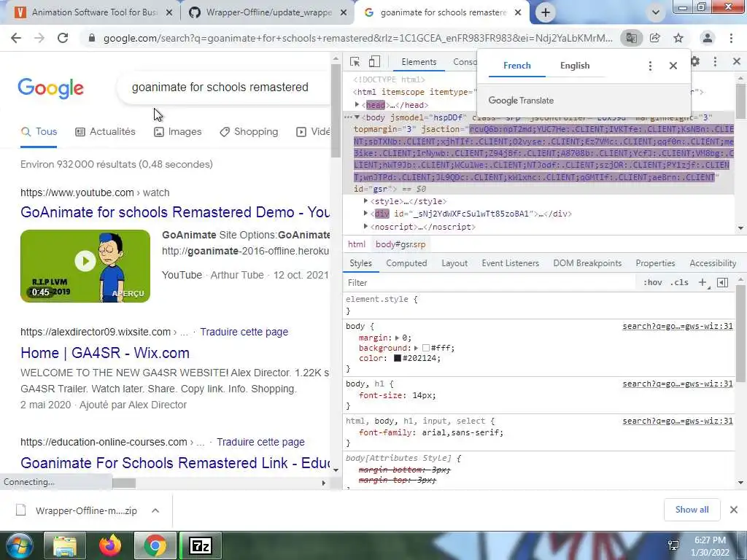This screenshot has width=747, height=560.
Task: Close the DevTools panel
Action: [x=737, y=61]
